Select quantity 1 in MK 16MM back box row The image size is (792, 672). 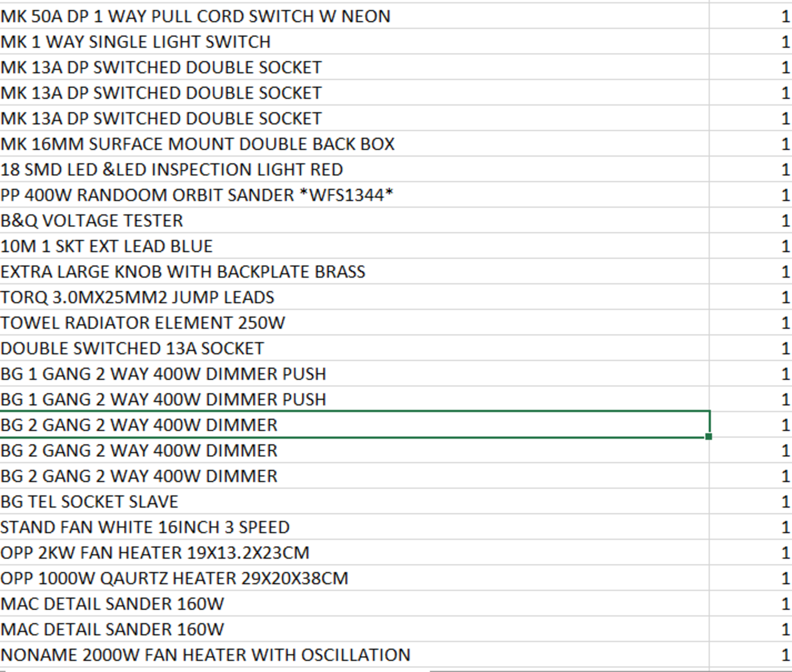click(x=751, y=144)
